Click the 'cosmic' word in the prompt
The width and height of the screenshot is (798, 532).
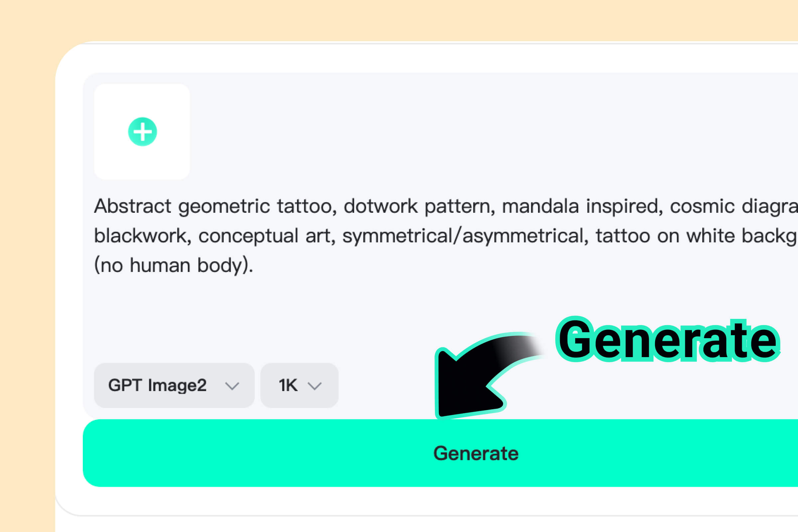[702, 206]
